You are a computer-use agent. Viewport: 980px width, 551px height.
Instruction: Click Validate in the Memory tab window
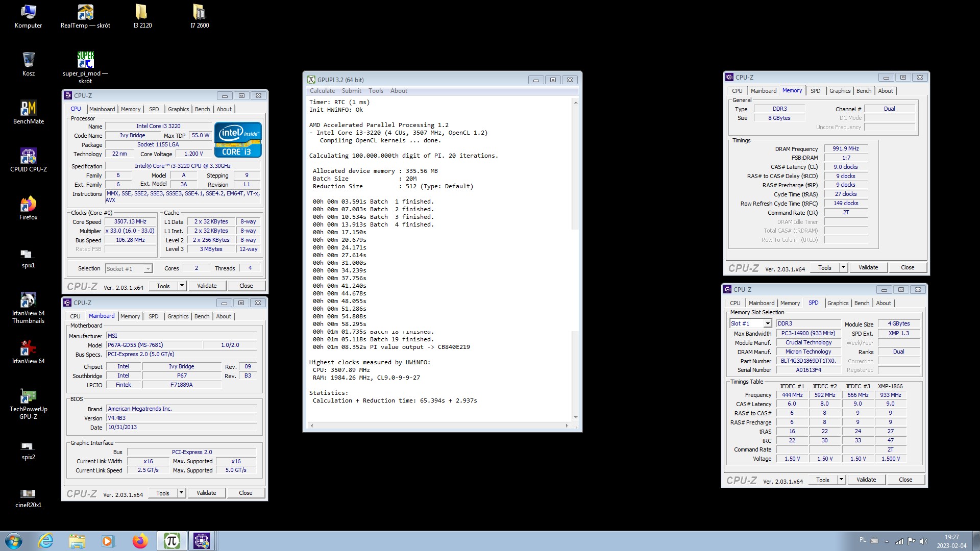click(868, 267)
